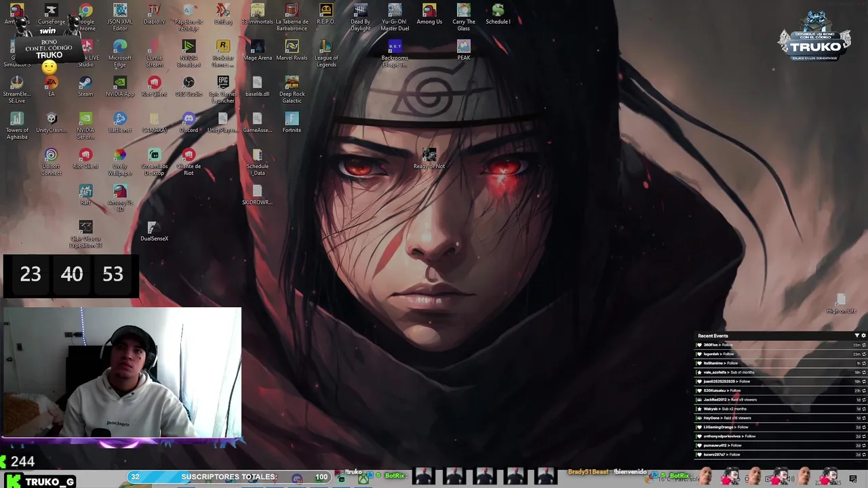Open the OBS Studio shortcut
The image size is (868, 488).
point(189,86)
